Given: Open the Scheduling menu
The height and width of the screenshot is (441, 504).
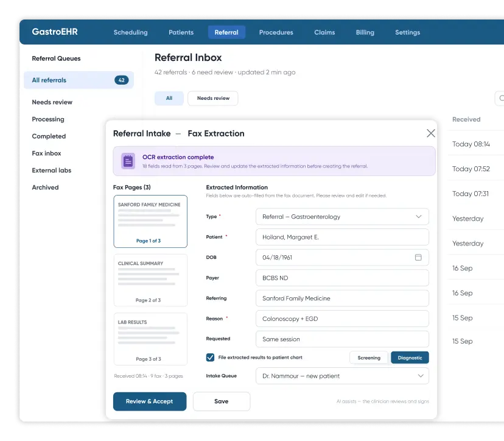Looking at the screenshot, I should pyautogui.click(x=130, y=32).
